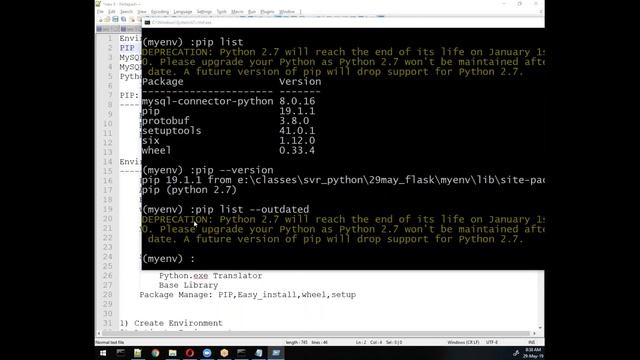This screenshot has width=640, height=360.
Task: Click the Save toolbar icon
Action: click(116, 20)
